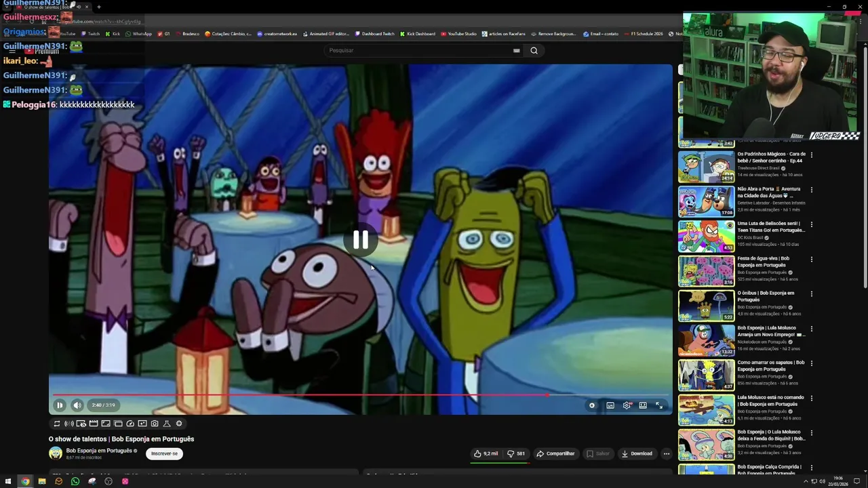Click the cinema mode icon below the video
The width and height of the screenshot is (868, 488).
118,424
